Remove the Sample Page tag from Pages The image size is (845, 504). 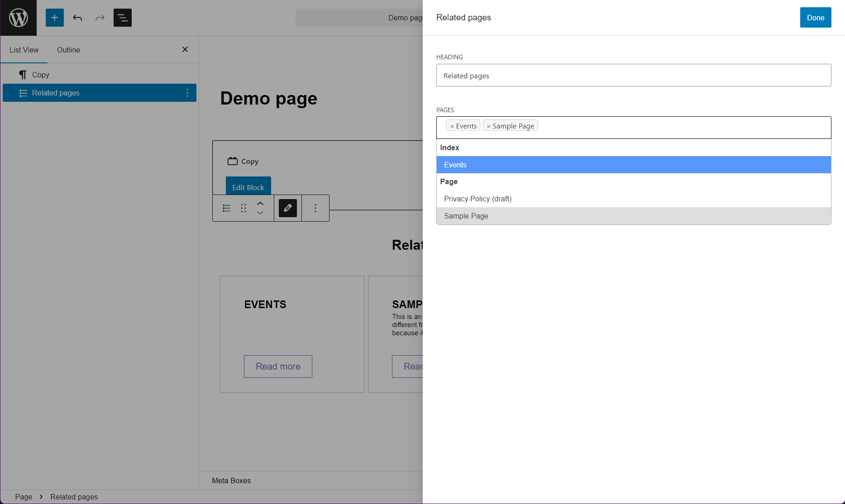[x=488, y=126]
